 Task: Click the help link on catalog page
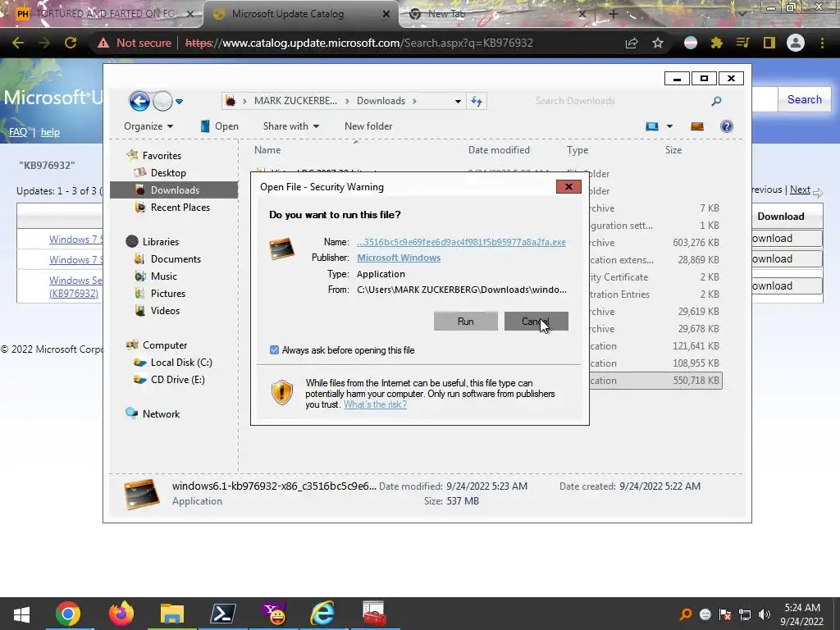pyautogui.click(x=50, y=132)
